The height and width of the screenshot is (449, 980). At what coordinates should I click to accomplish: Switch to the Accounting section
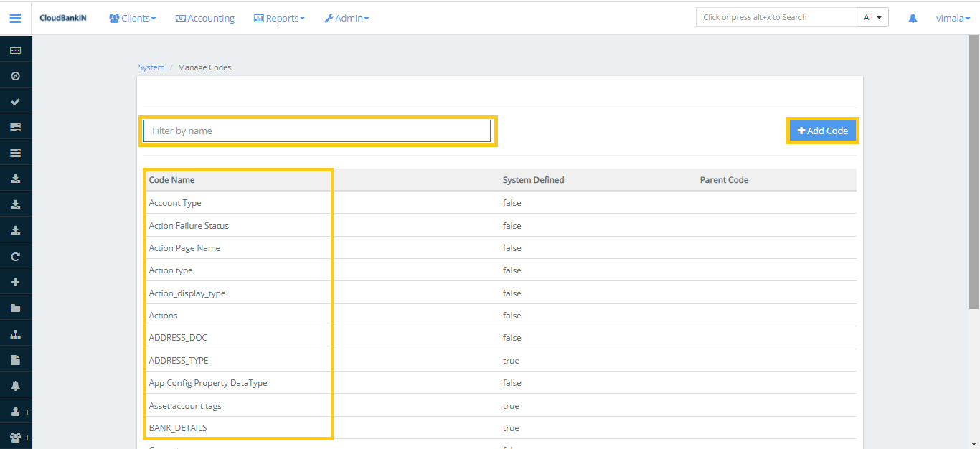tap(205, 18)
